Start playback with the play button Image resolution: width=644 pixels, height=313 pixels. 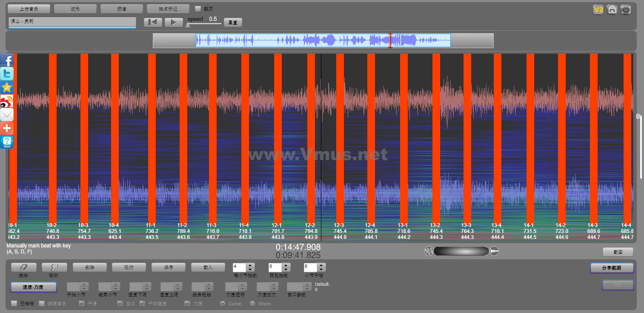click(174, 22)
